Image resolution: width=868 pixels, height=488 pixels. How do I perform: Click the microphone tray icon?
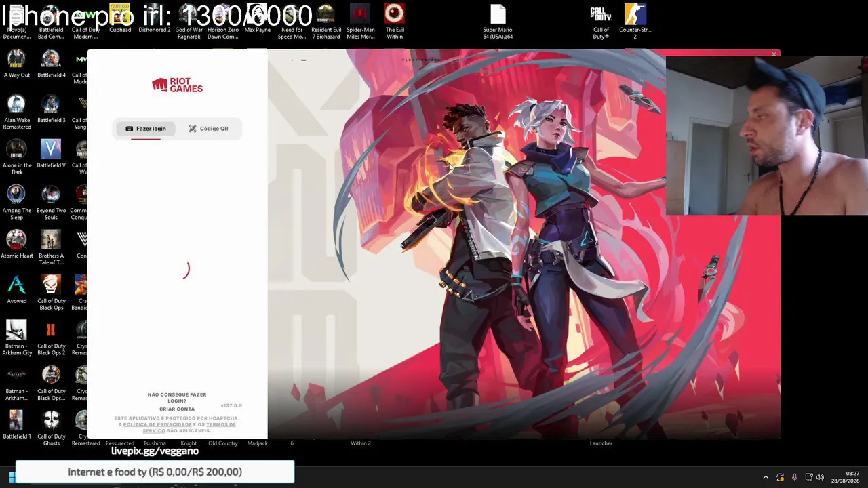coord(794,477)
